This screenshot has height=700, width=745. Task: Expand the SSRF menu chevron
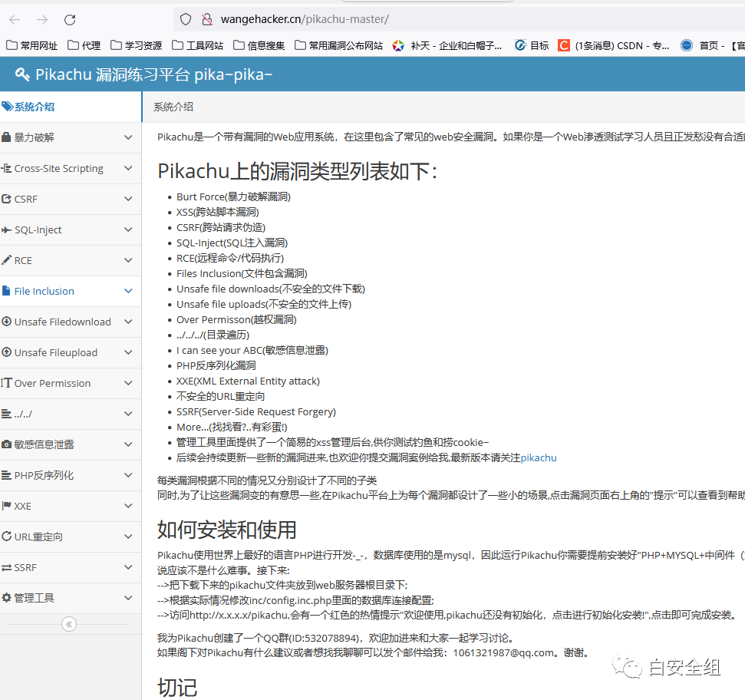(x=128, y=567)
